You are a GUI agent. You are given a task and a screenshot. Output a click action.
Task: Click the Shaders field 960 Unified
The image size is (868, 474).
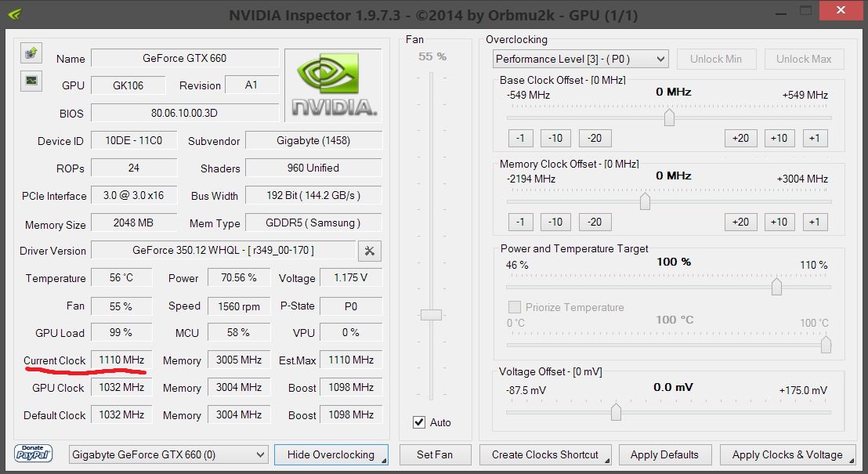pos(313,168)
